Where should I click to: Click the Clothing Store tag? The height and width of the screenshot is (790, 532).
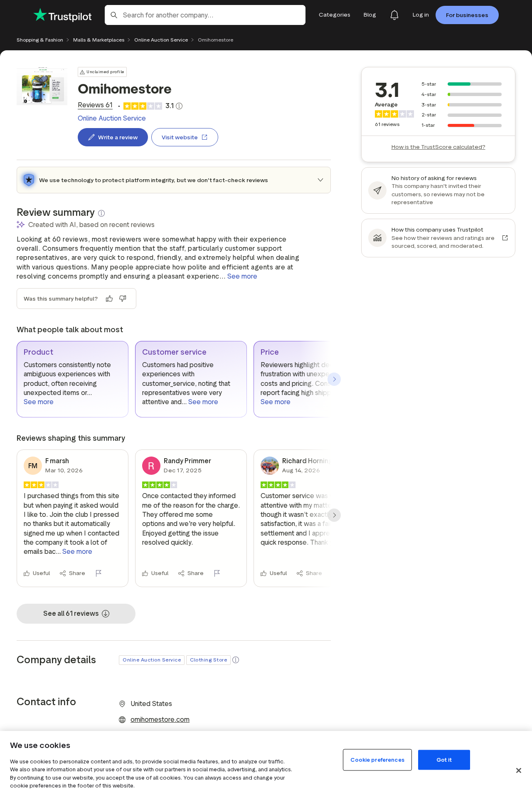pos(209,660)
